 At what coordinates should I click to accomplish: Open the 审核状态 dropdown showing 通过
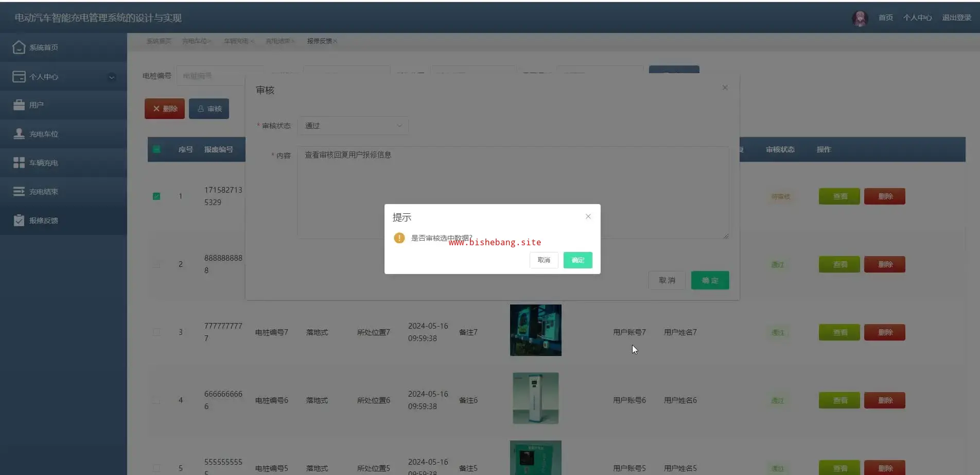coord(353,126)
